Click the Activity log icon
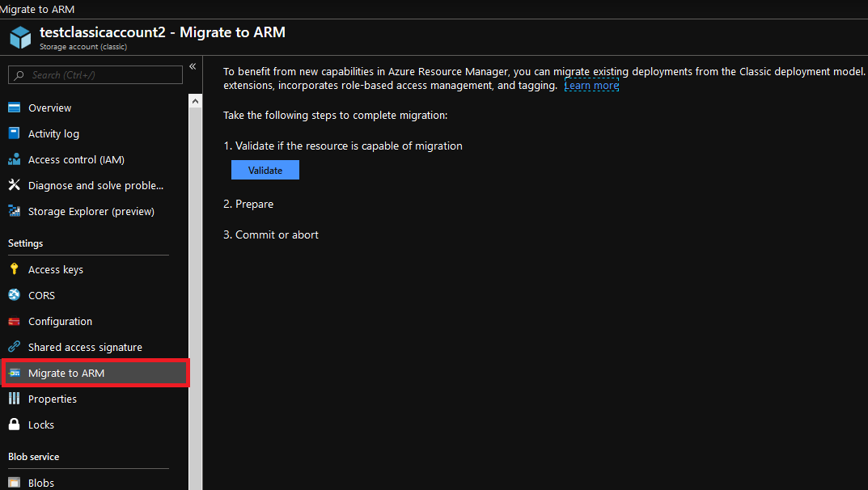This screenshot has height=490, width=868. coord(15,133)
